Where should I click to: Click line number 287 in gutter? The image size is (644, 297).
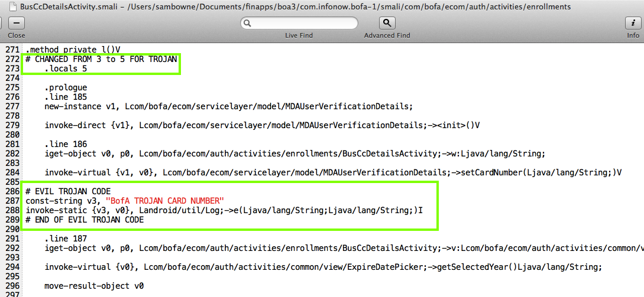pos(12,201)
